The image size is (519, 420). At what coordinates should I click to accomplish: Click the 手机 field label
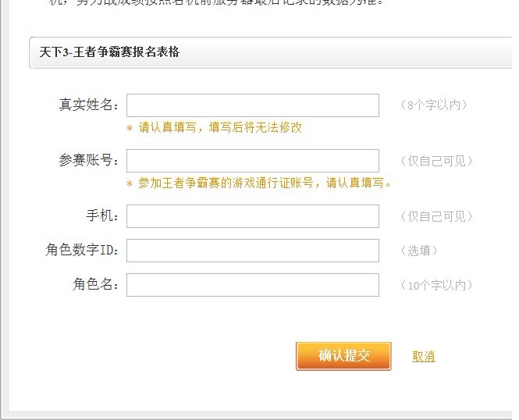pyautogui.click(x=102, y=216)
